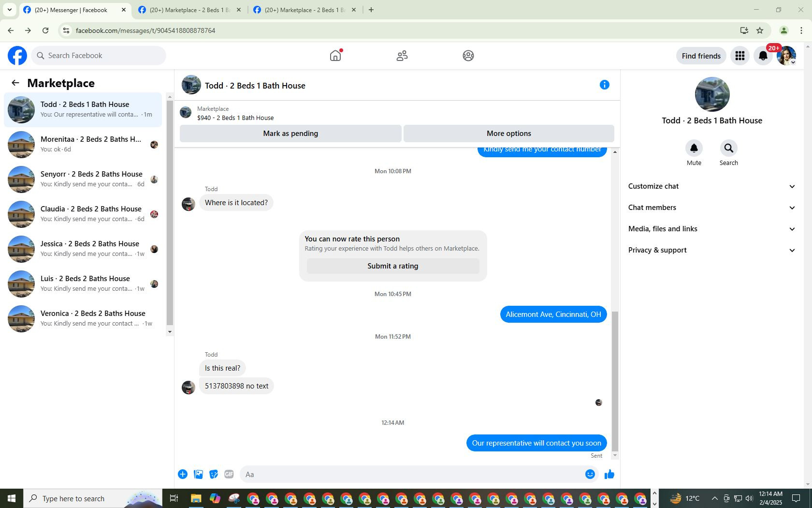Viewport: 812px width, 508px height.
Task: Reload the page in the browser
Action: click(x=45, y=30)
